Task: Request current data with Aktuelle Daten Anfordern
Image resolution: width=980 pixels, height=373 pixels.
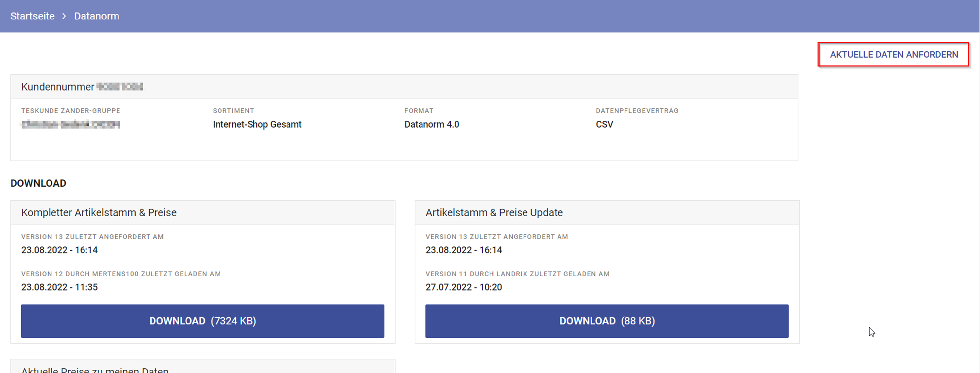Action: tap(893, 55)
